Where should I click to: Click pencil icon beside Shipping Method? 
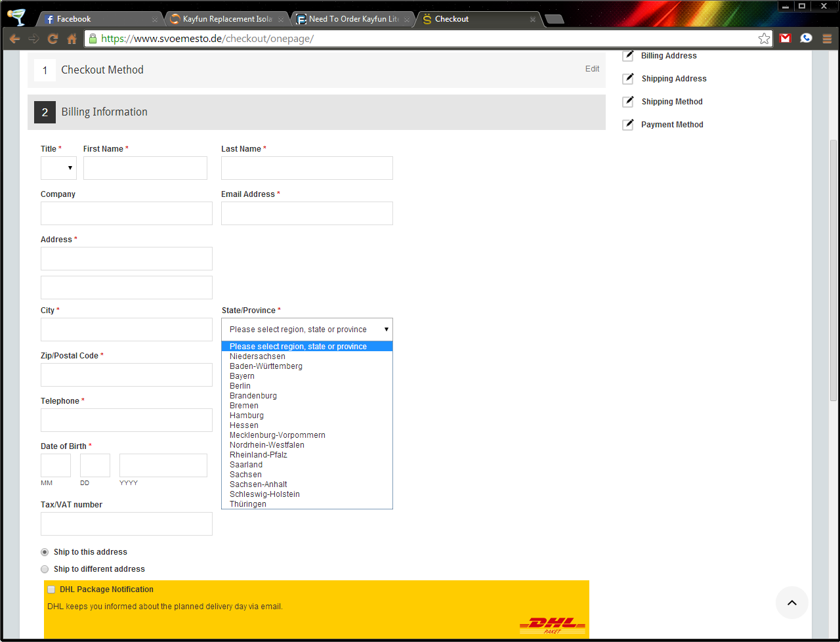(x=628, y=102)
